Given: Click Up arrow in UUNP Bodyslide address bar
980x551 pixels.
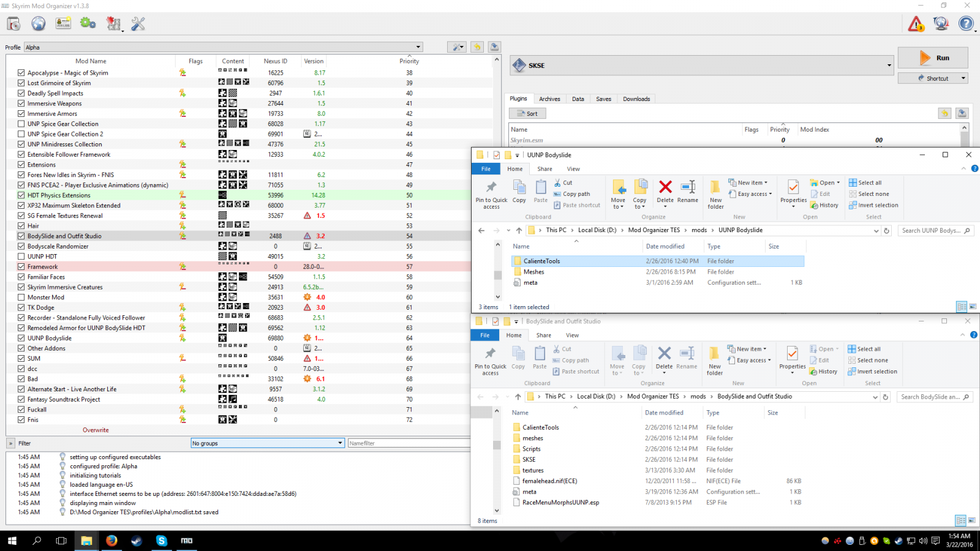Looking at the screenshot, I should point(519,231).
